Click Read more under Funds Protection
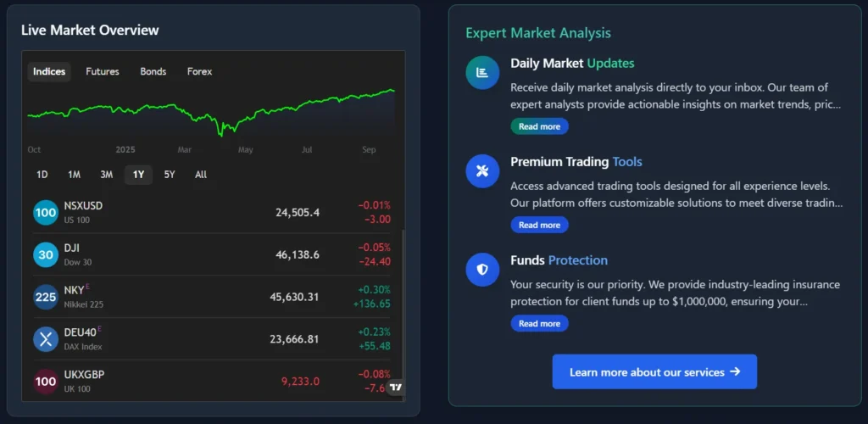 coord(539,323)
